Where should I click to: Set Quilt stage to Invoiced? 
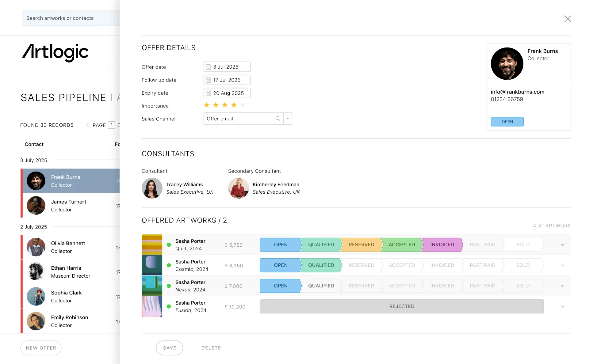pyautogui.click(x=442, y=245)
